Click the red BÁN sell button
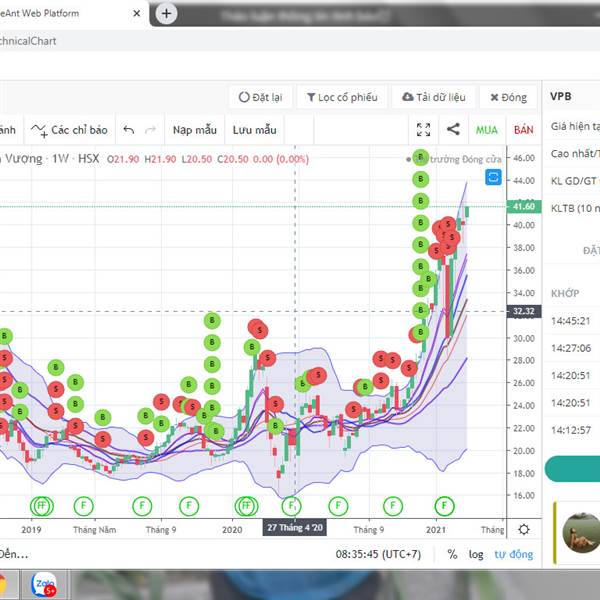The width and height of the screenshot is (600, 600). tap(523, 130)
